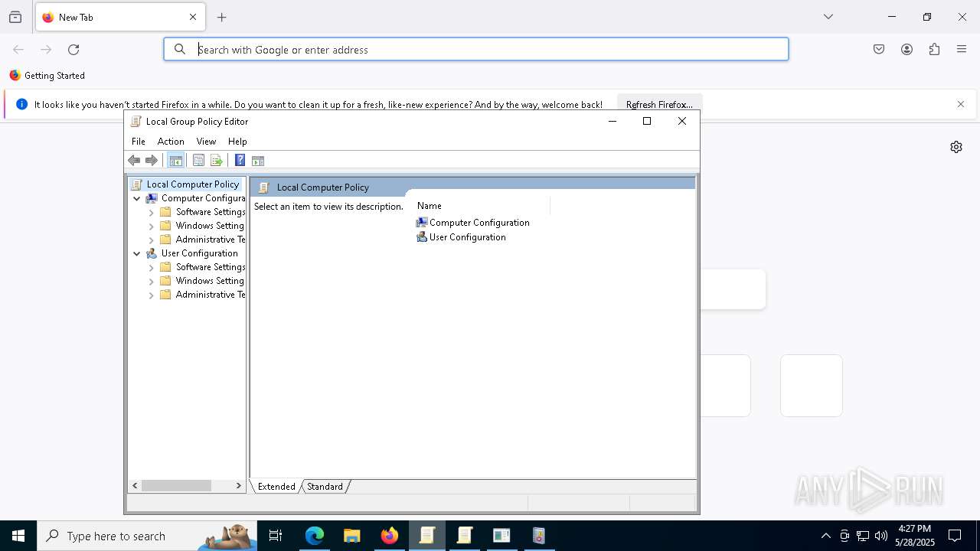Open the File menu in Policy Editor

139,142
